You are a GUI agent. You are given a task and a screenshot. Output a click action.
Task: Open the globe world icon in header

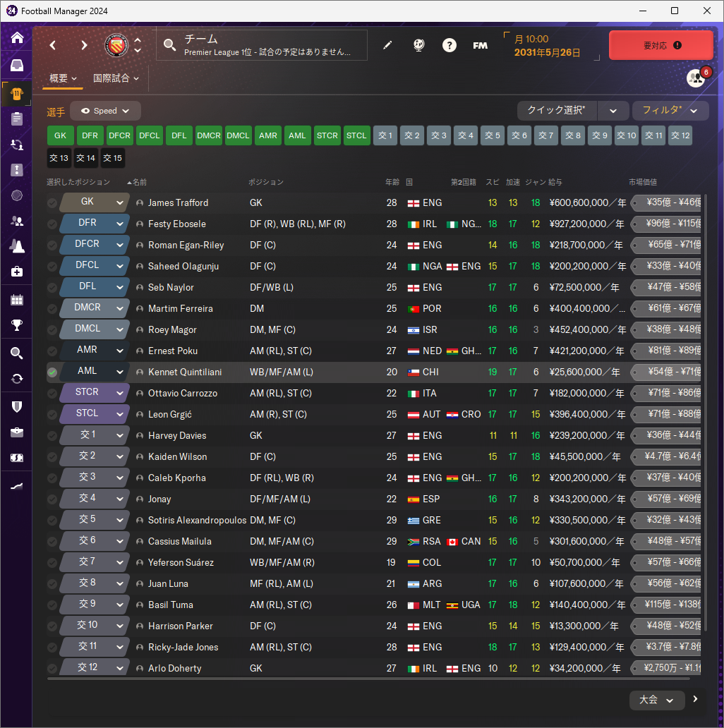coord(418,45)
